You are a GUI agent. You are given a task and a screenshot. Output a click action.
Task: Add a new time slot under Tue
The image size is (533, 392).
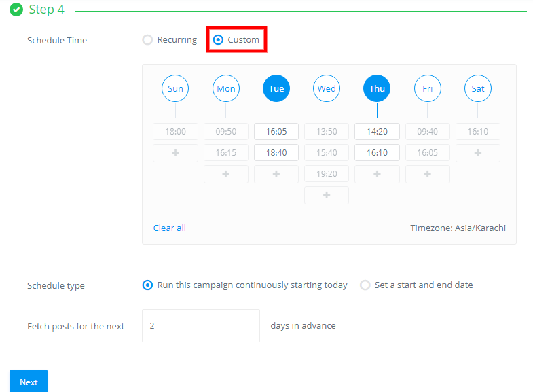coord(276,174)
